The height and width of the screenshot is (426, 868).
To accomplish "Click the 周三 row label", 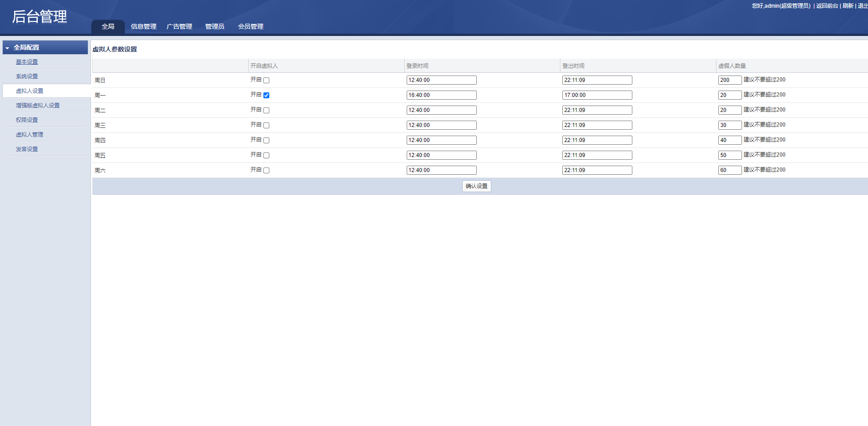I will point(100,126).
